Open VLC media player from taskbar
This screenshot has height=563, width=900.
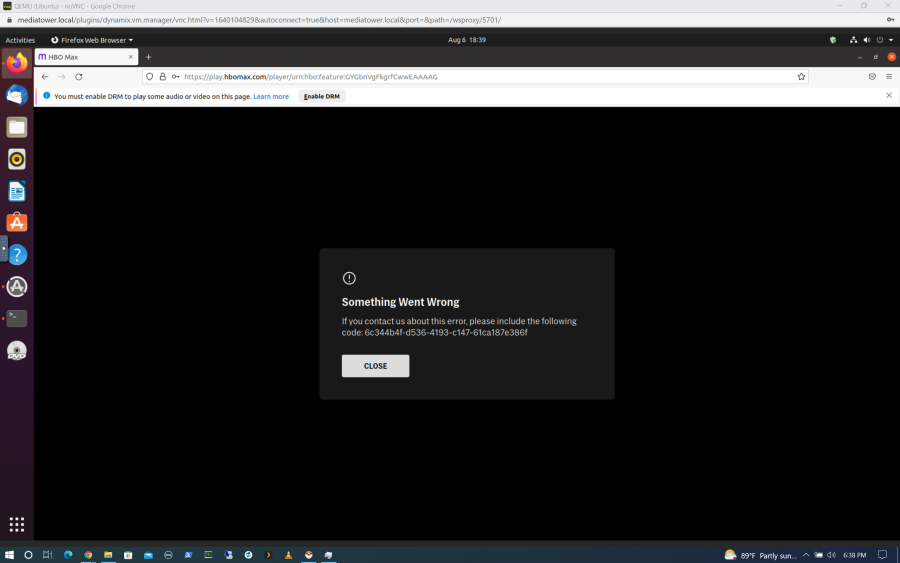click(x=288, y=555)
